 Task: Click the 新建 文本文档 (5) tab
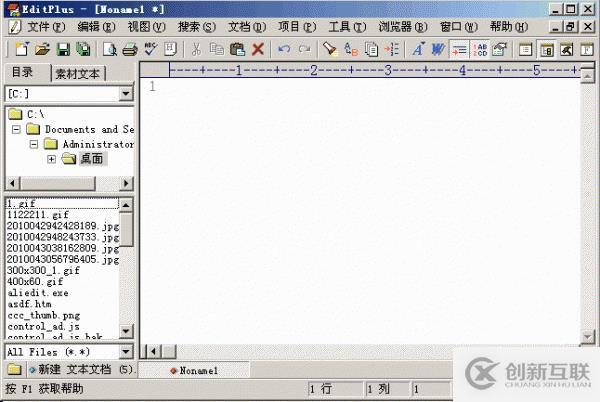pyautogui.click(x=82, y=369)
